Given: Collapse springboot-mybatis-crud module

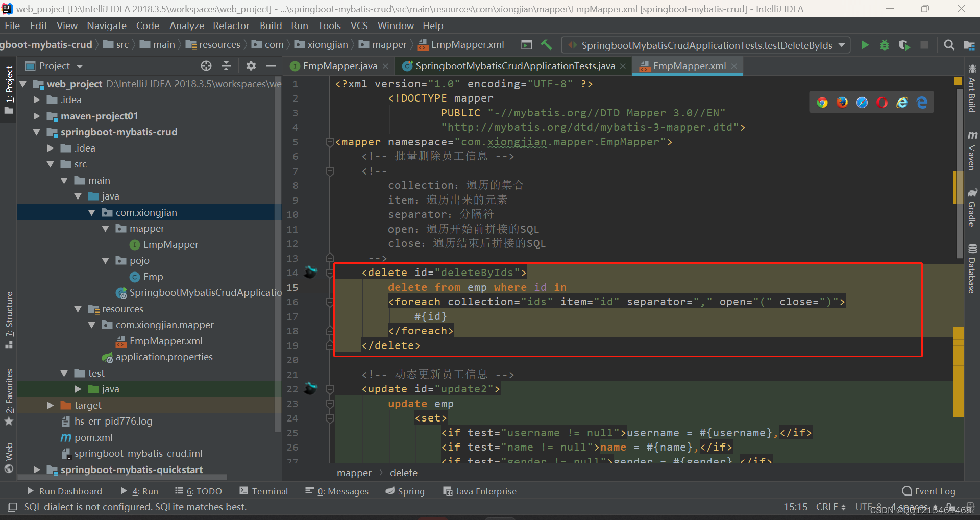Looking at the screenshot, I should tap(37, 132).
